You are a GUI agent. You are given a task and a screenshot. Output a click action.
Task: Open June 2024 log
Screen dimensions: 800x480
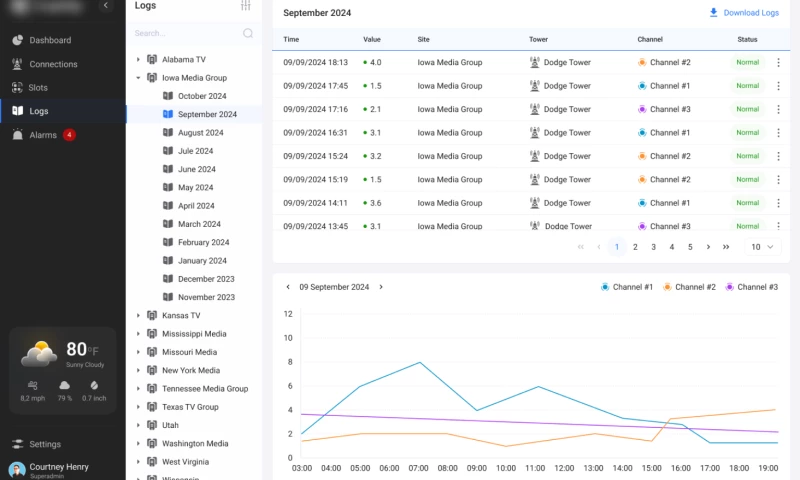point(196,169)
